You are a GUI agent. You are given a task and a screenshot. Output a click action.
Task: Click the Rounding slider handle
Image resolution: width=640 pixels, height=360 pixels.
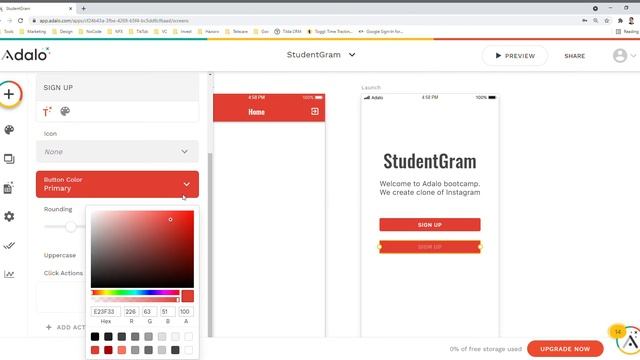pyautogui.click(x=71, y=227)
